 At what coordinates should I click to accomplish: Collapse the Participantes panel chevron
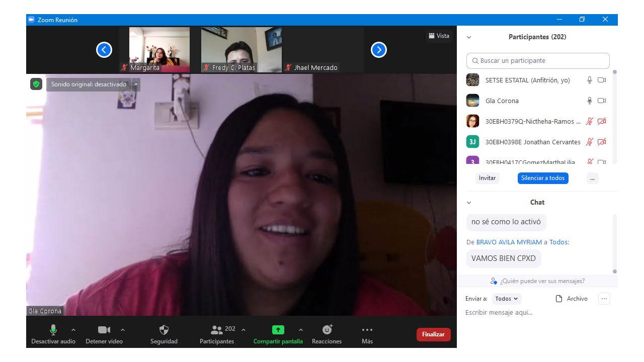[x=469, y=37]
